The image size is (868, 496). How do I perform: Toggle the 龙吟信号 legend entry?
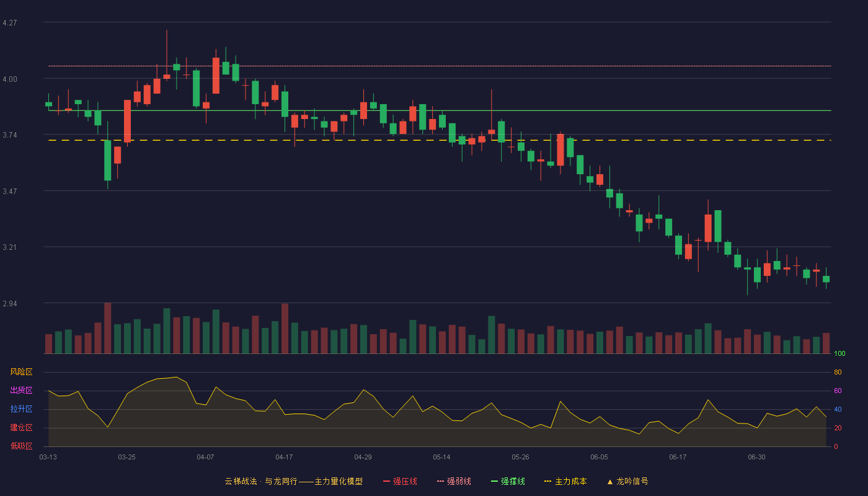tap(627, 481)
